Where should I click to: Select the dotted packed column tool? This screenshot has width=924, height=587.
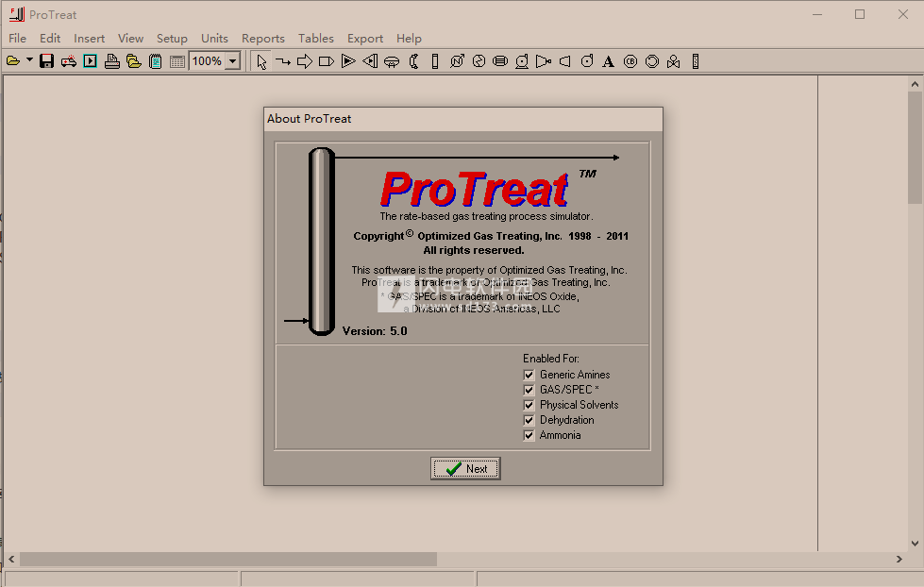[696, 61]
